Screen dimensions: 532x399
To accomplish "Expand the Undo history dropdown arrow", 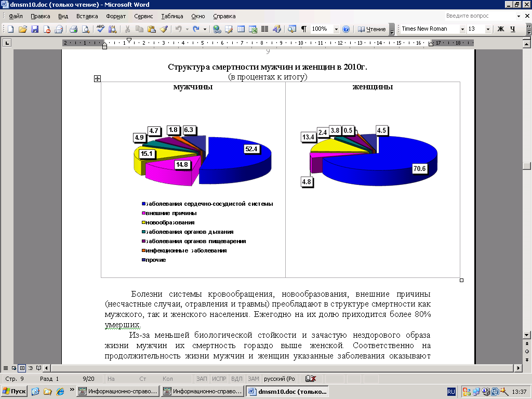I will (x=187, y=29).
